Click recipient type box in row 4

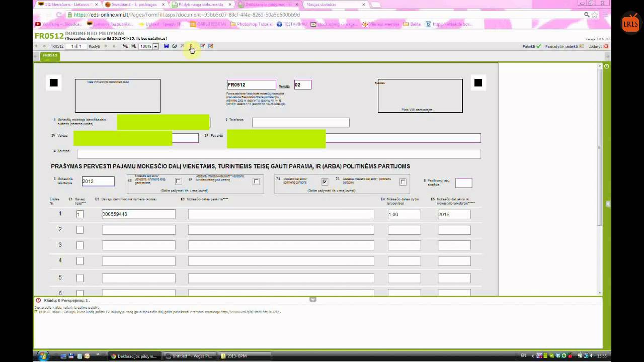click(79, 261)
